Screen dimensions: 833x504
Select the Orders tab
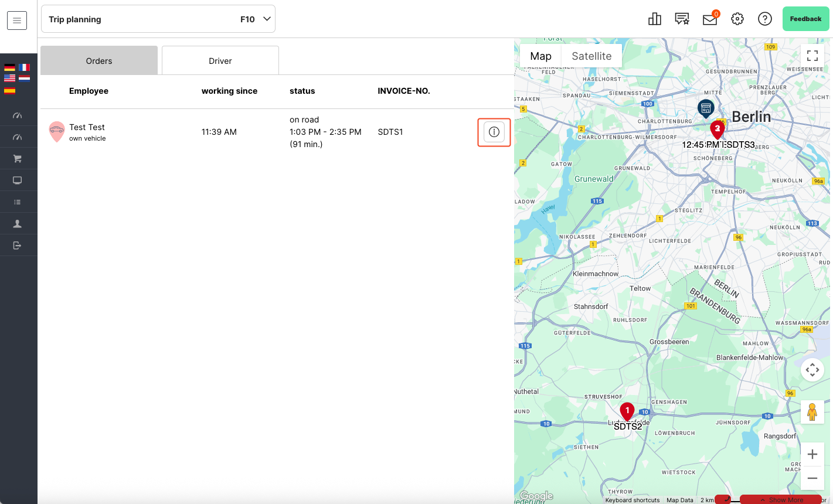click(x=99, y=60)
